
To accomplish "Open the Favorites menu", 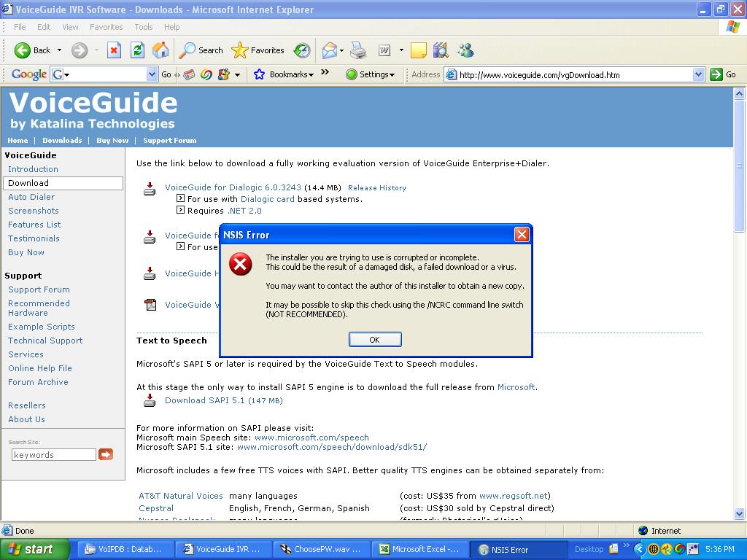I will (x=107, y=27).
